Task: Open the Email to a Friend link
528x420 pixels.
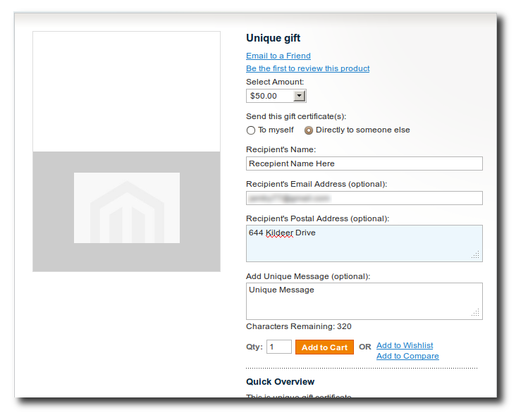Action: point(278,56)
